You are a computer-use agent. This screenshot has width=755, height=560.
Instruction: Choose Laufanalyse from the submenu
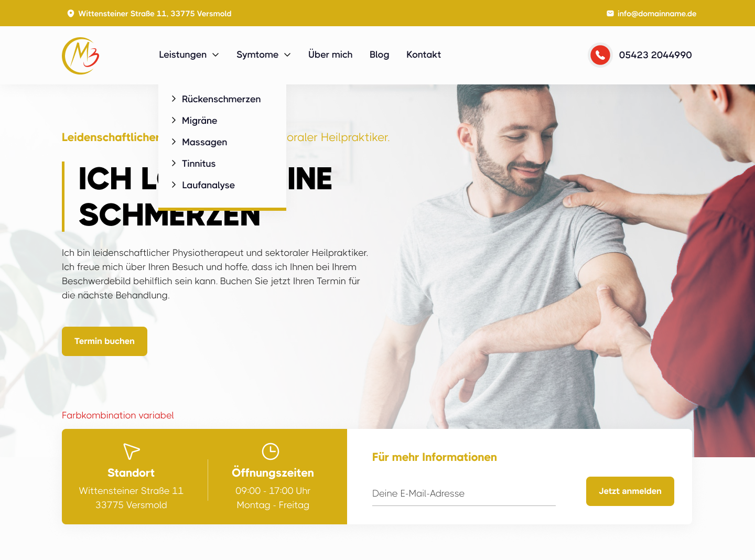point(208,185)
